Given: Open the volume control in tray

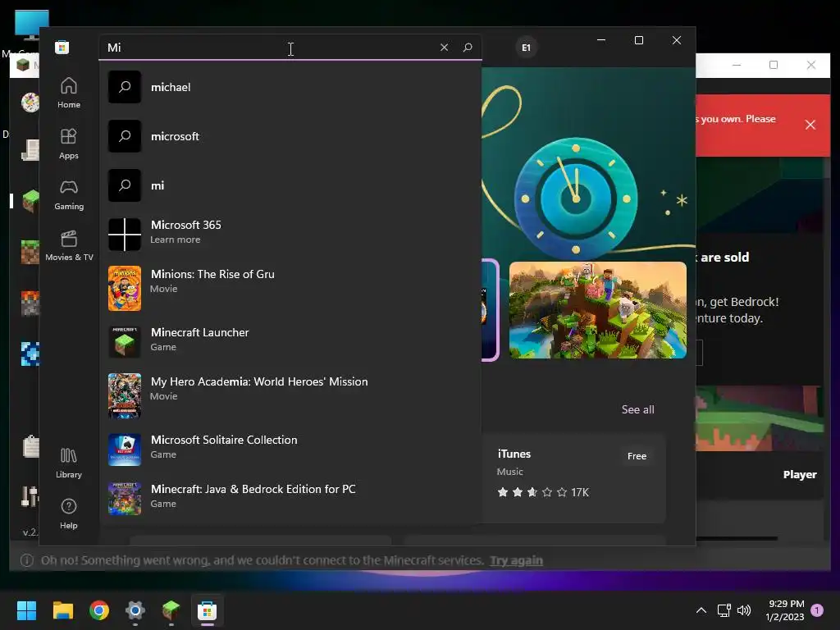Looking at the screenshot, I should 744,610.
